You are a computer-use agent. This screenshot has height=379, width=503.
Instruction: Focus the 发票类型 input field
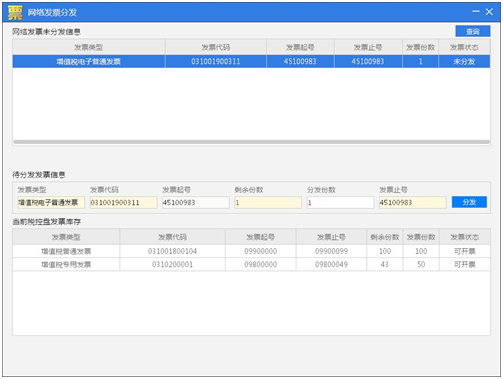[51, 202]
